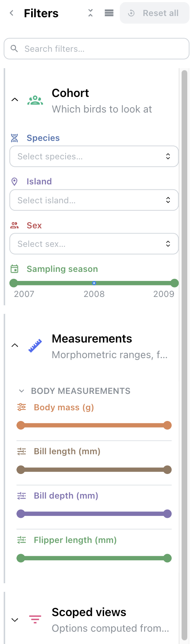Click the Reset all button

click(x=154, y=13)
